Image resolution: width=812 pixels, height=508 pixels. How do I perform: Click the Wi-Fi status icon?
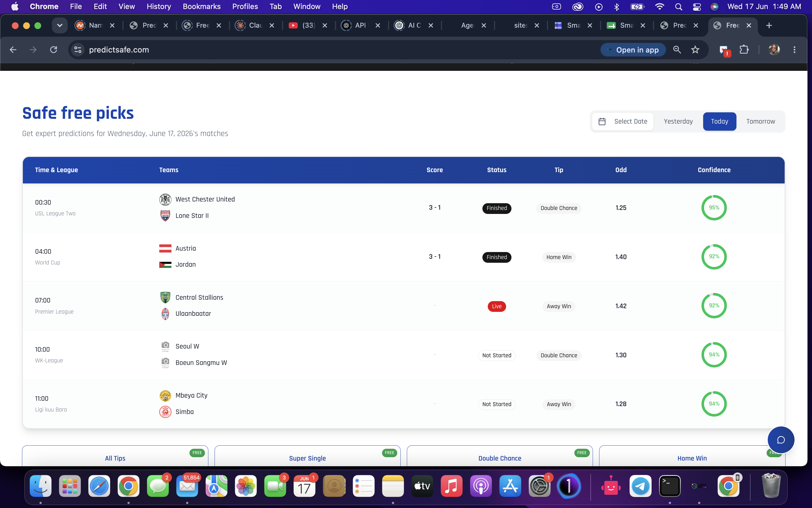(659, 7)
